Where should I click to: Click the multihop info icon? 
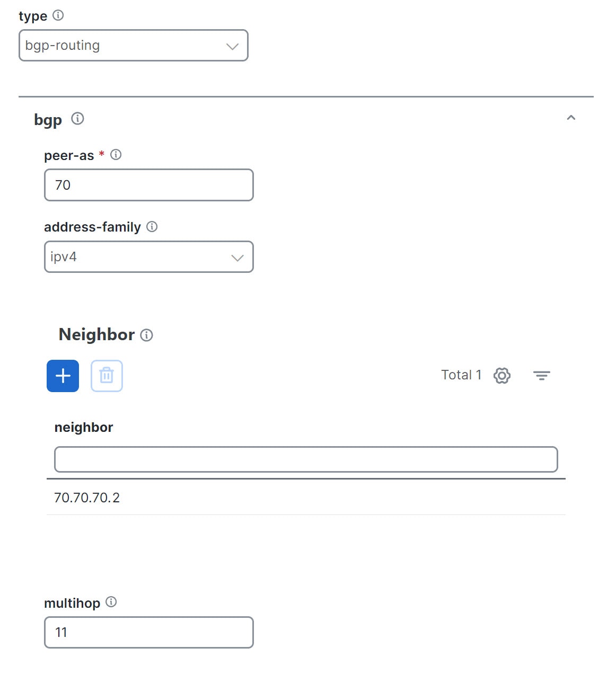pos(111,602)
